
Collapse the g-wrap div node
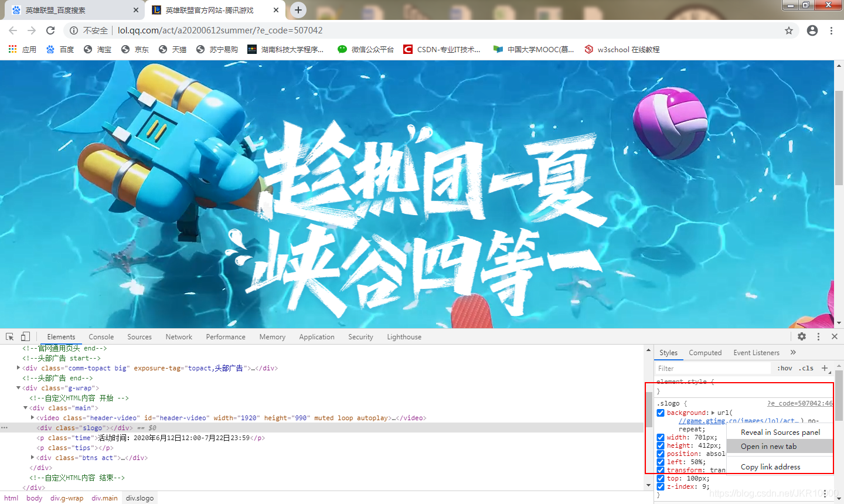(x=18, y=388)
